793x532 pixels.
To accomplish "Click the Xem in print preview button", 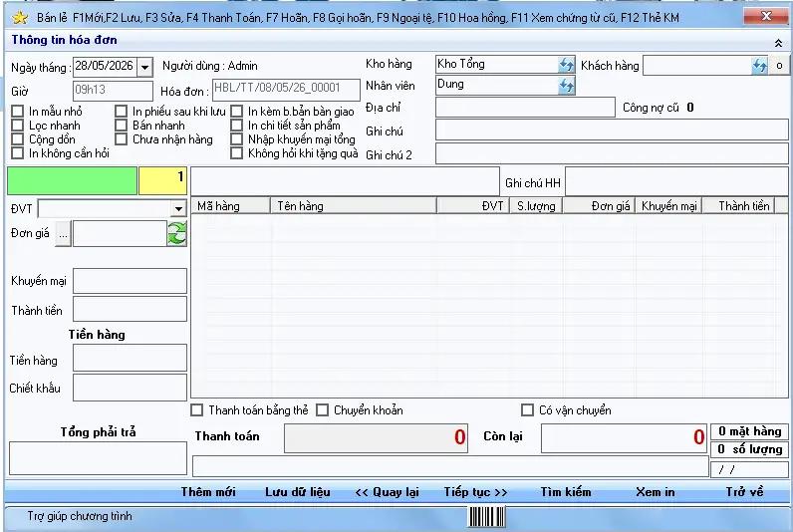I will coord(655,492).
